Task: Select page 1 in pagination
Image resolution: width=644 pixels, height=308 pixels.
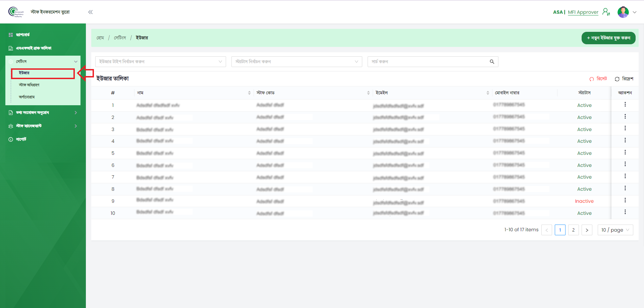Action: click(560, 230)
